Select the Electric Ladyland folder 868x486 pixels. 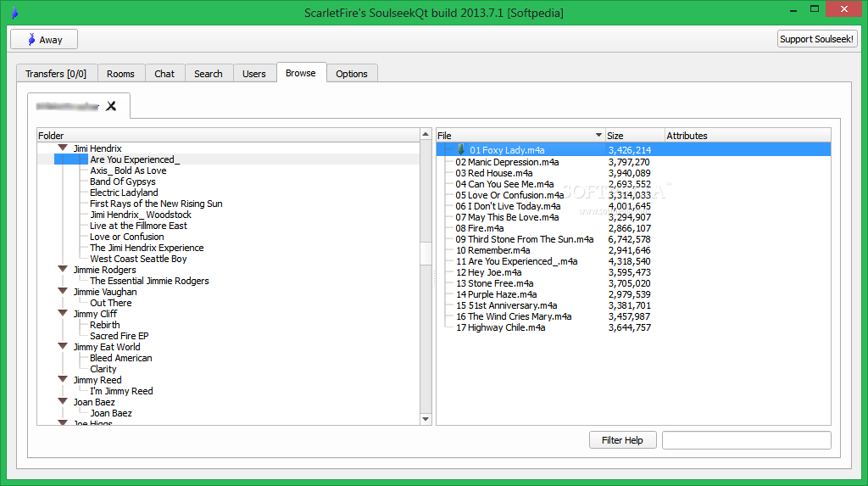pos(124,193)
